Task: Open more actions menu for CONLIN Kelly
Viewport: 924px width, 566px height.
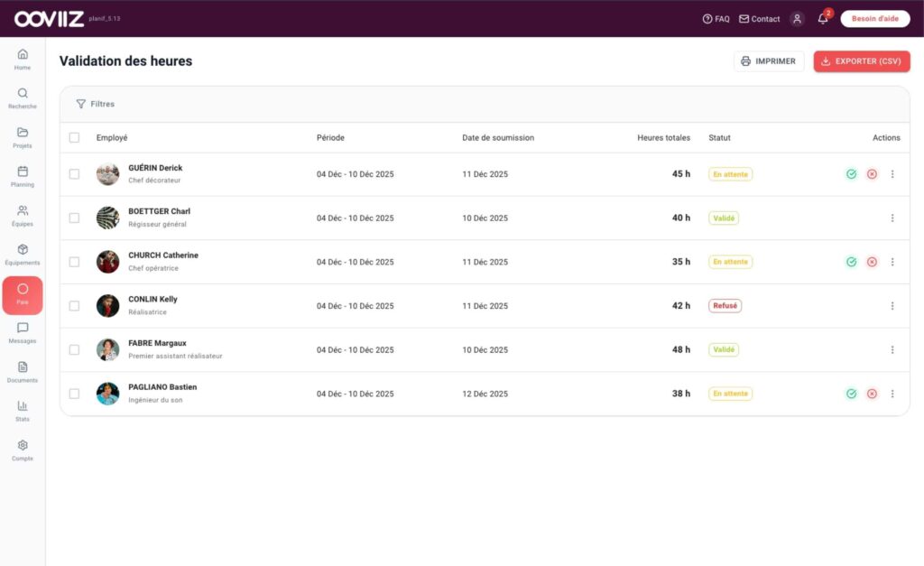Action: 892,306
